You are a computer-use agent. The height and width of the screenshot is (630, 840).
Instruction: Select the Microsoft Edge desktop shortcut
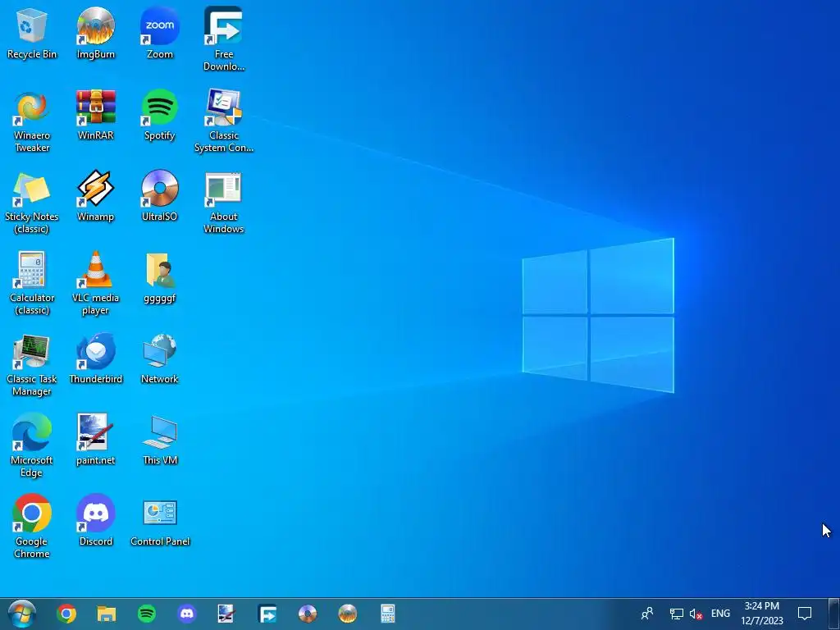(x=32, y=445)
